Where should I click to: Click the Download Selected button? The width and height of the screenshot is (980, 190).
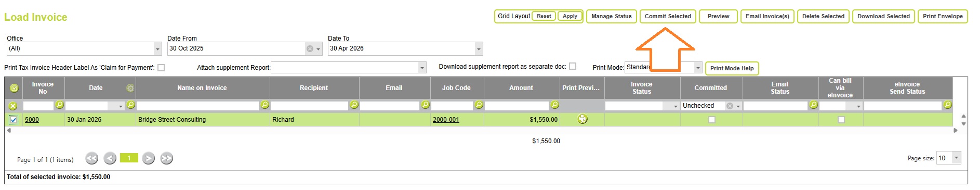pos(884,16)
